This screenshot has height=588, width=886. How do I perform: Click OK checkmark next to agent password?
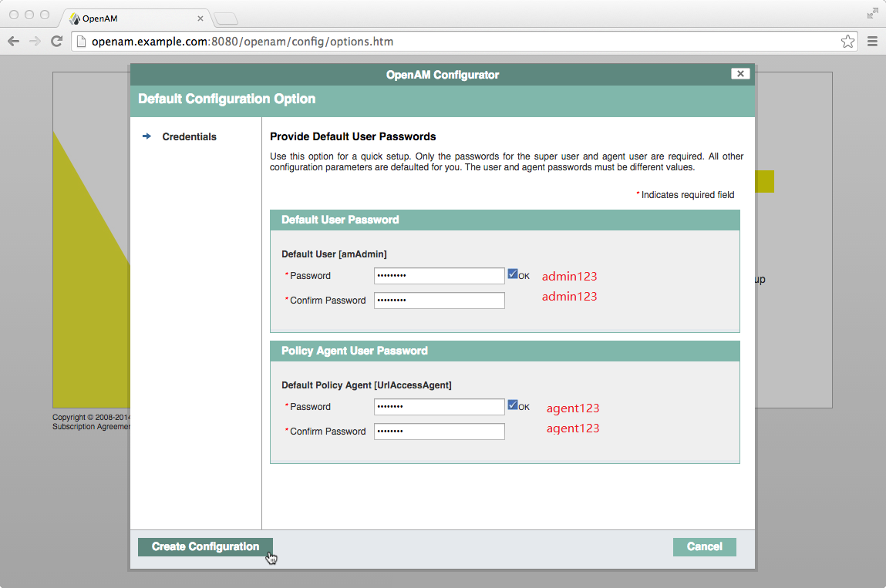click(513, 405)
